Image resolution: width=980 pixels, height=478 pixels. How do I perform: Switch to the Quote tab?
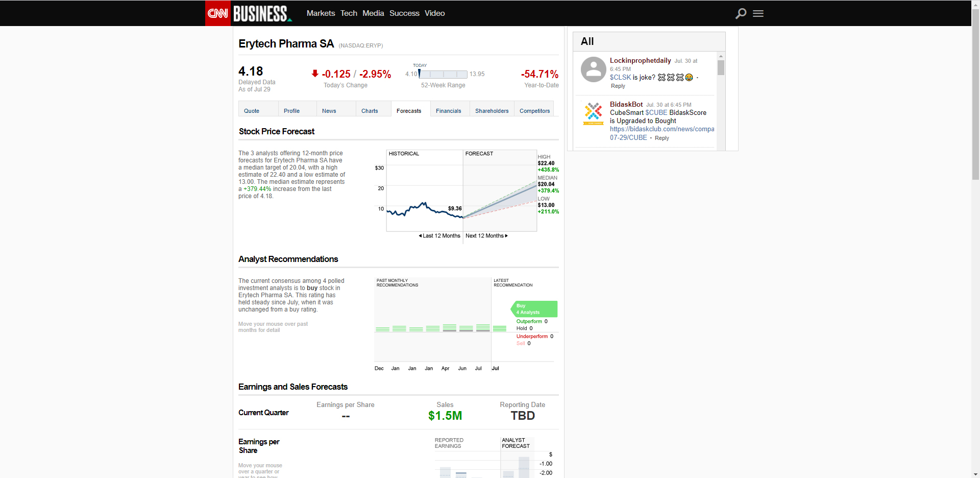coord(258,109)
